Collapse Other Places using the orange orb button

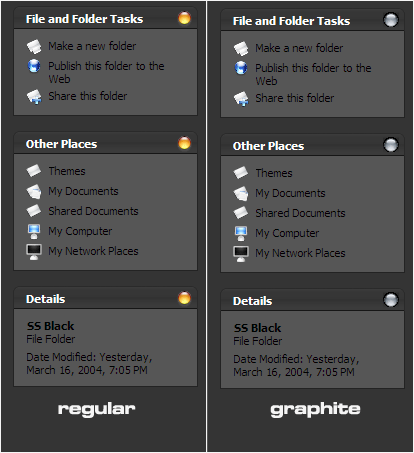184,143
